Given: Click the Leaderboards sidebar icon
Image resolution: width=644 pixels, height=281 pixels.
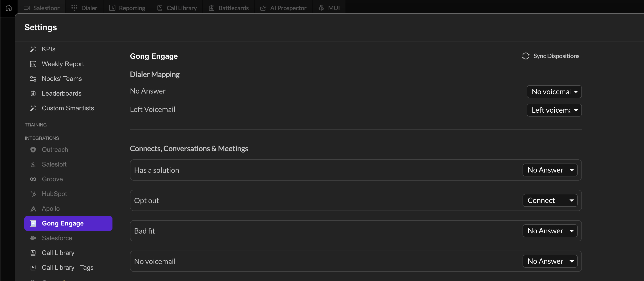Looking at the screenshot, I should pos(33,94).
